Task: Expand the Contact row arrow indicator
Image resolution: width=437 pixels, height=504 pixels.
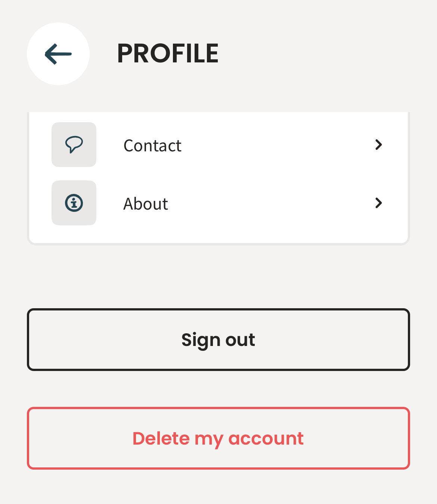Action: (378, 145)
